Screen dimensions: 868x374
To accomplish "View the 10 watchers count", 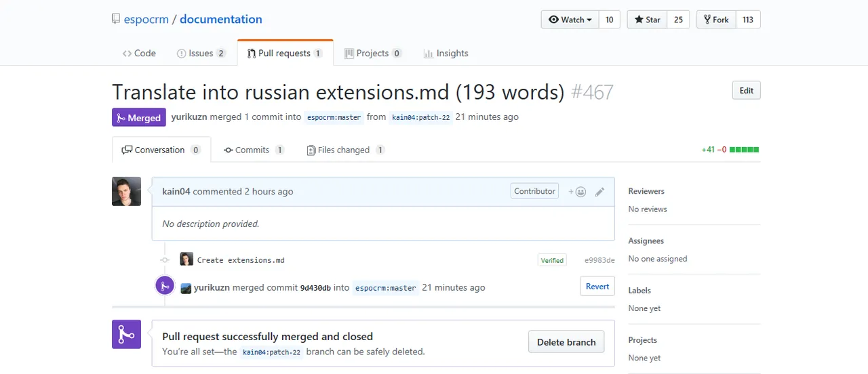I will point(609,20).
